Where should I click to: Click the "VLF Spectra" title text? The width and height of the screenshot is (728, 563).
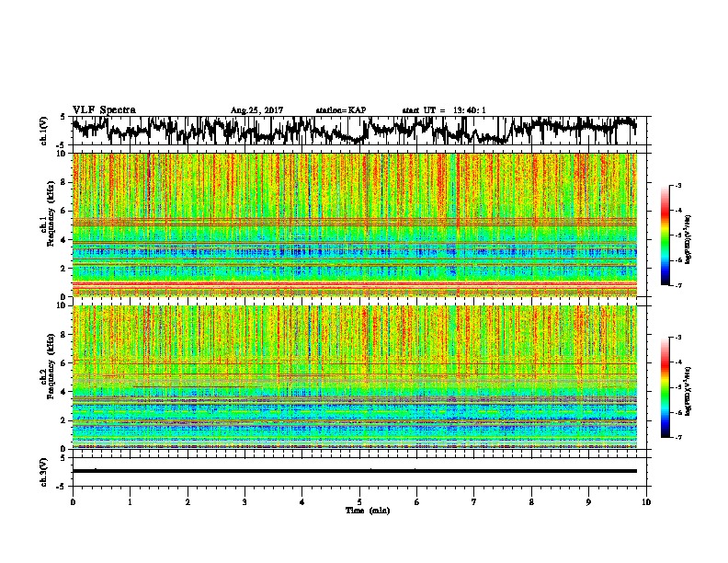[x=104, y=110]
